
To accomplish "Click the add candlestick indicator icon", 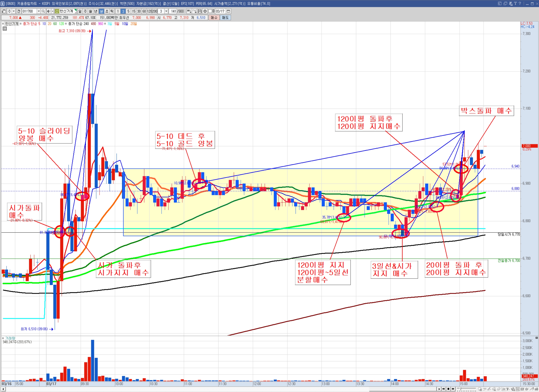I will pyautogui.click(x=189, y=11).
